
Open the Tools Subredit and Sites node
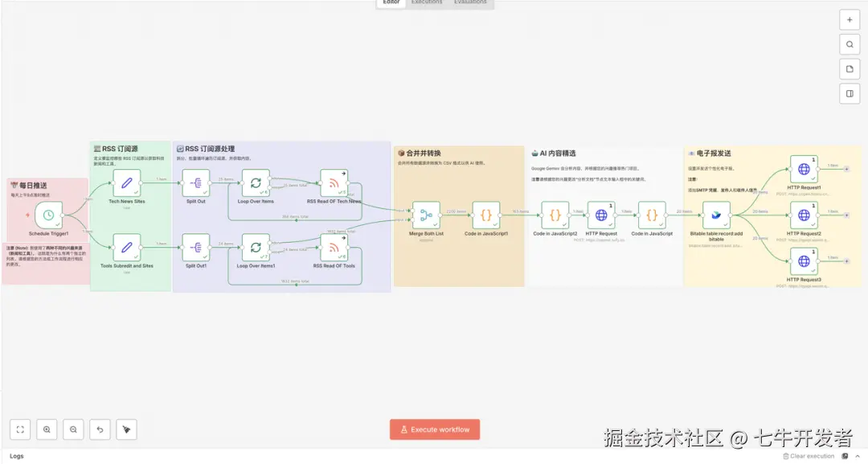[127, 247]
